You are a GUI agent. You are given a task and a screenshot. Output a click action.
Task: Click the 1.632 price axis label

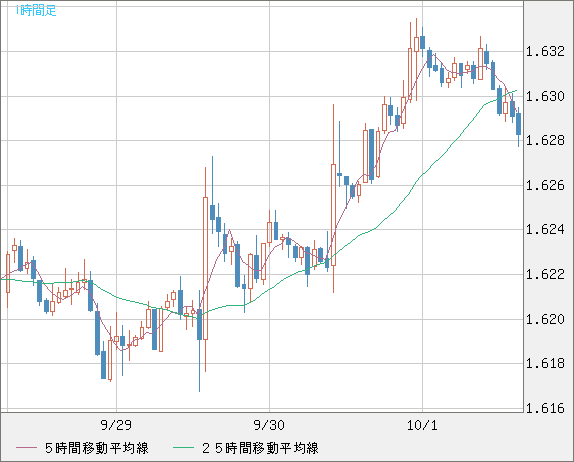pos(545,52)
